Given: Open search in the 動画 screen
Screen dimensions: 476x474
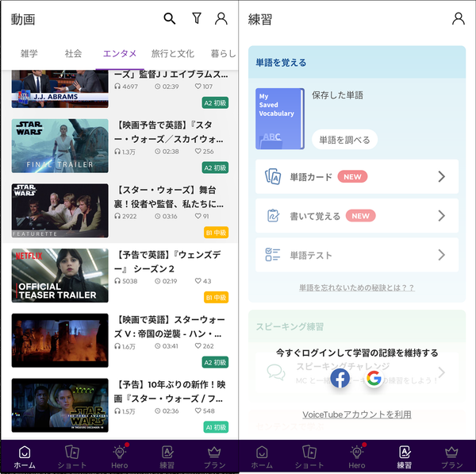Looking at the screenshot, I should pyautogui.click(x=170, y=18).
